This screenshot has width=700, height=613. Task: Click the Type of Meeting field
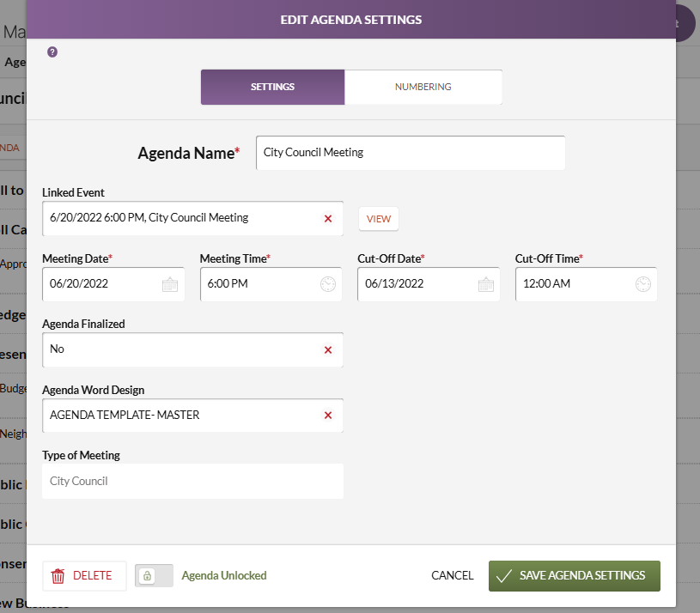pos(193,481)
